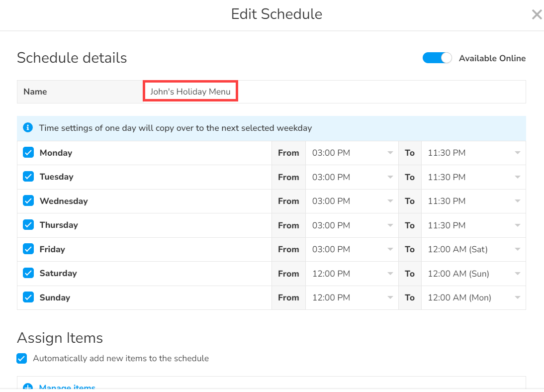Uncheck the Saturday checkbox
This screenshot has height=392, width=544.
point(28,273)
